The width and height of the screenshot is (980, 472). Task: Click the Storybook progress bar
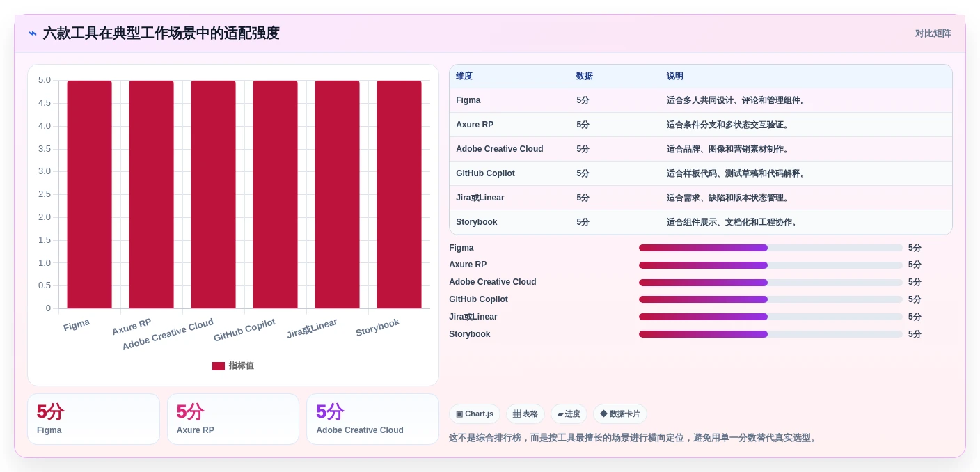tap(770, 334)
